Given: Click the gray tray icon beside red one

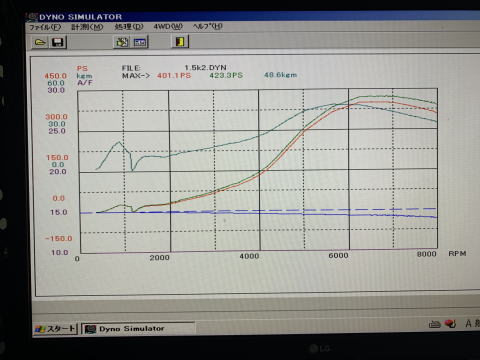Looking at the screenshot, I should [435, 324].
